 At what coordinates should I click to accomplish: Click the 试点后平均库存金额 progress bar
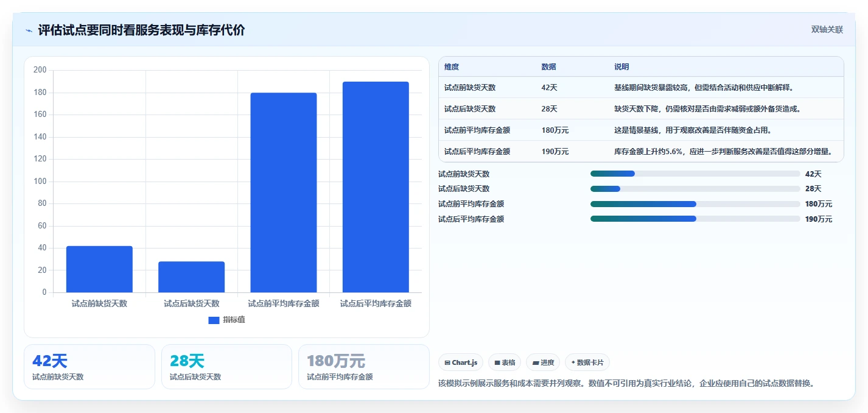point(695,219)
